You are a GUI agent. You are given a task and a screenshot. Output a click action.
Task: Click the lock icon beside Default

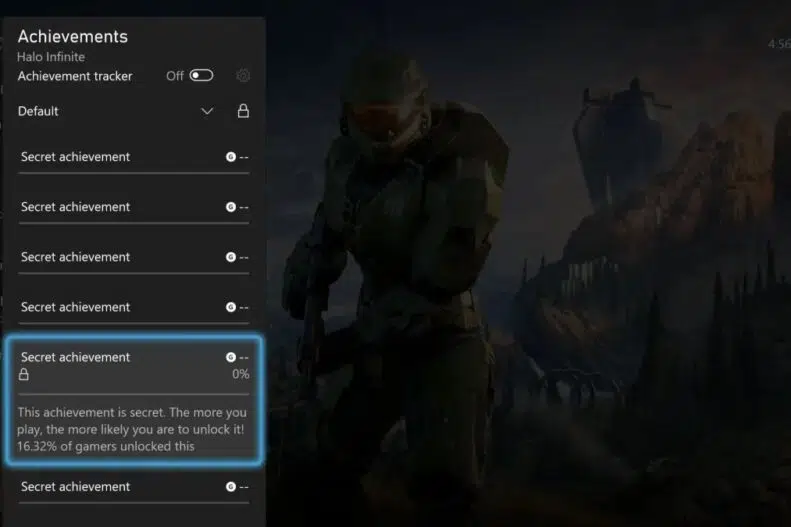tap(243, 111)
